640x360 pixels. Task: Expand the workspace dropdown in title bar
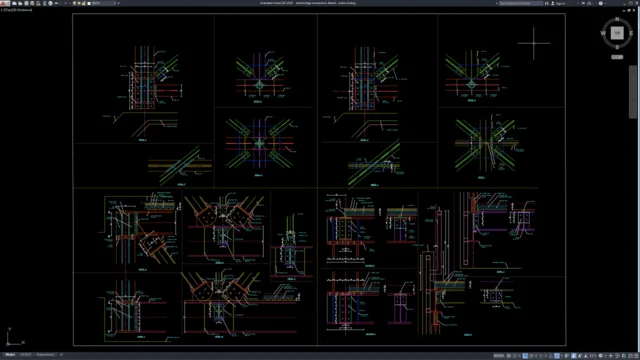coord(102,3)
